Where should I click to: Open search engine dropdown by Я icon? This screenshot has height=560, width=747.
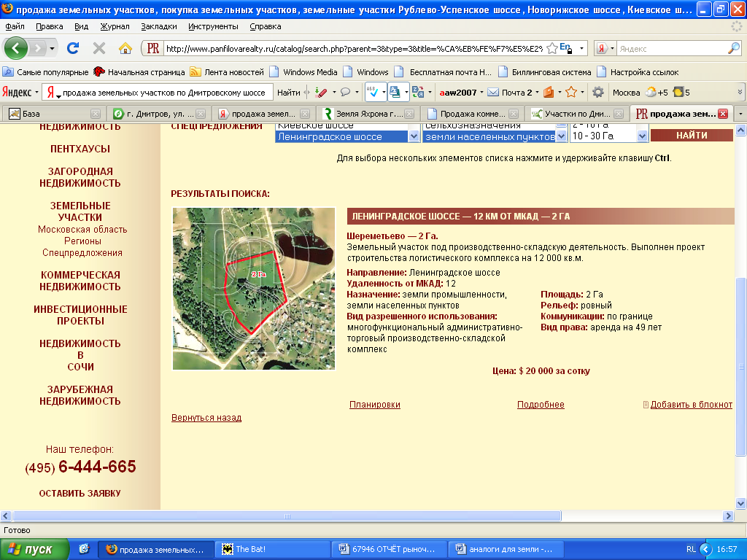[612, 48]
